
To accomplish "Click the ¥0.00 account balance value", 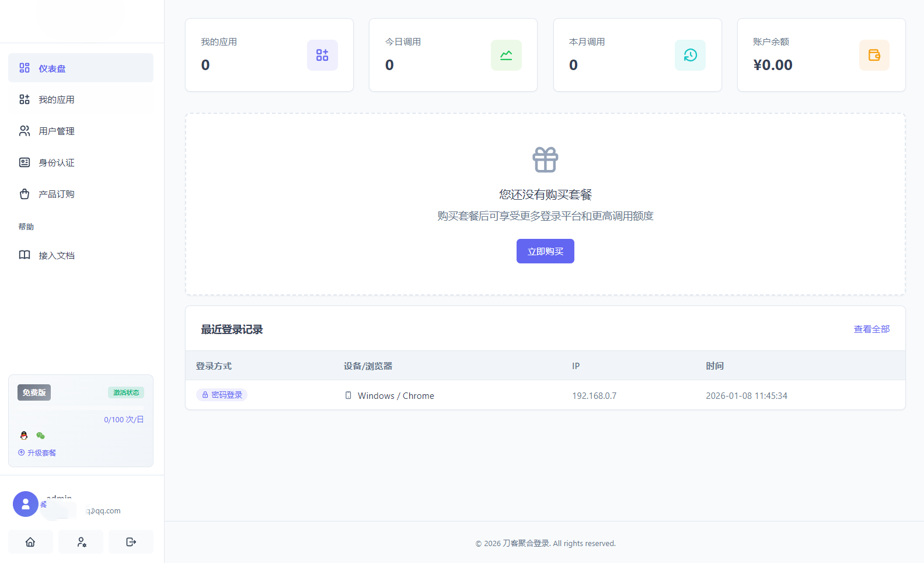I will tap(773, 65).
